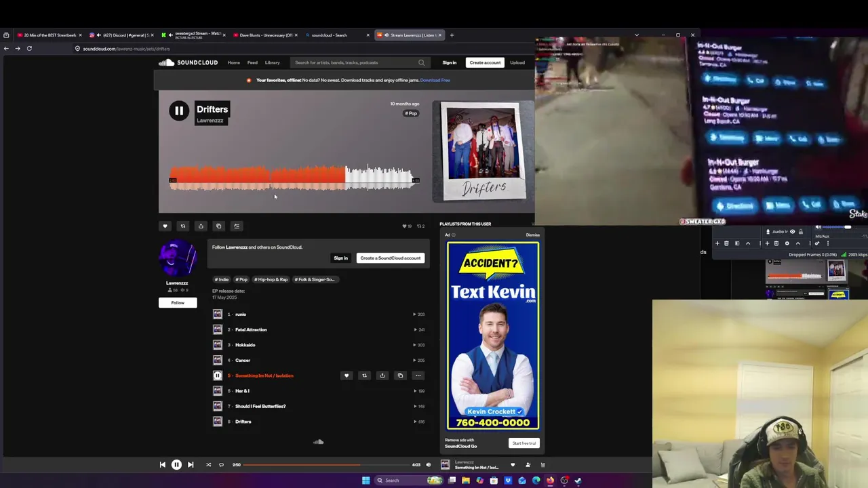Click Start free trial button
This screenshot has width=868, height=488.
point(524,443)
